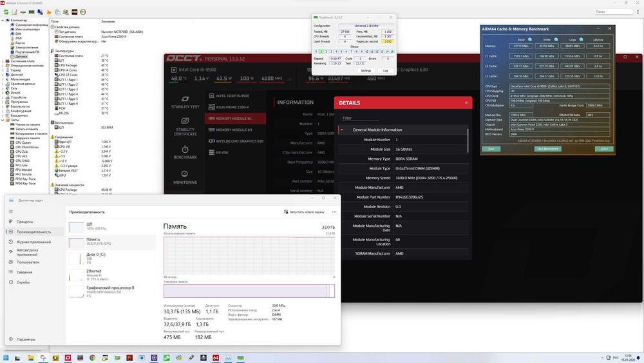Select thread status box 15 in TestMem5

click(392, 52)
